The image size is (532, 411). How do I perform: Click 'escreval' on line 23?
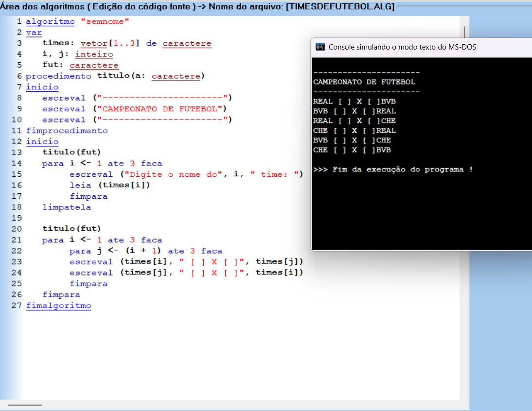tap(91, 262)
